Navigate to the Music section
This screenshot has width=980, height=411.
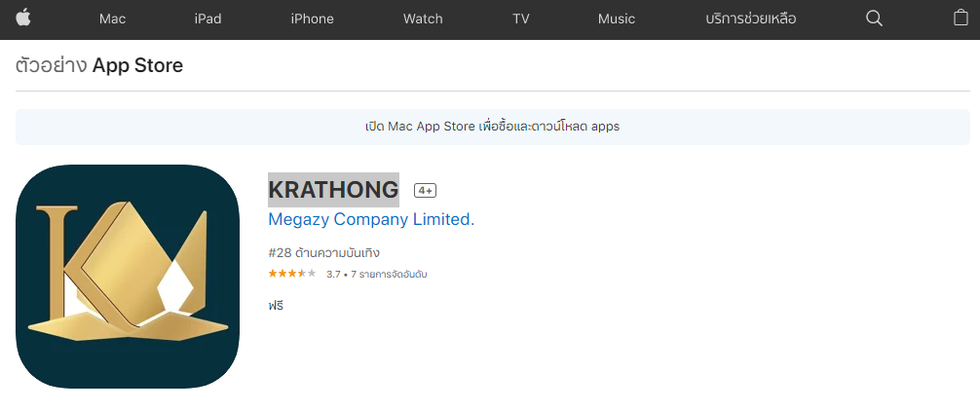tap(616, 19)
